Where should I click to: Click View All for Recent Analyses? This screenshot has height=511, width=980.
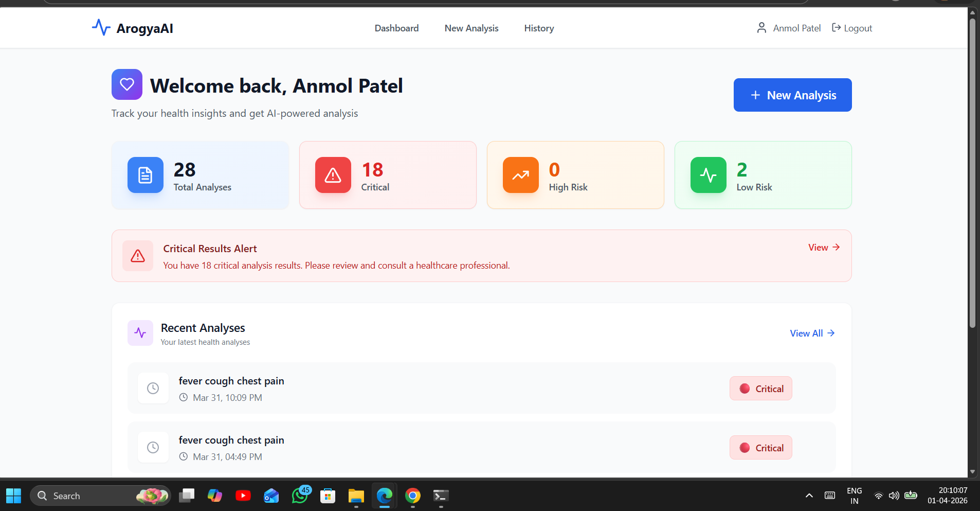(x=812, y=333)
